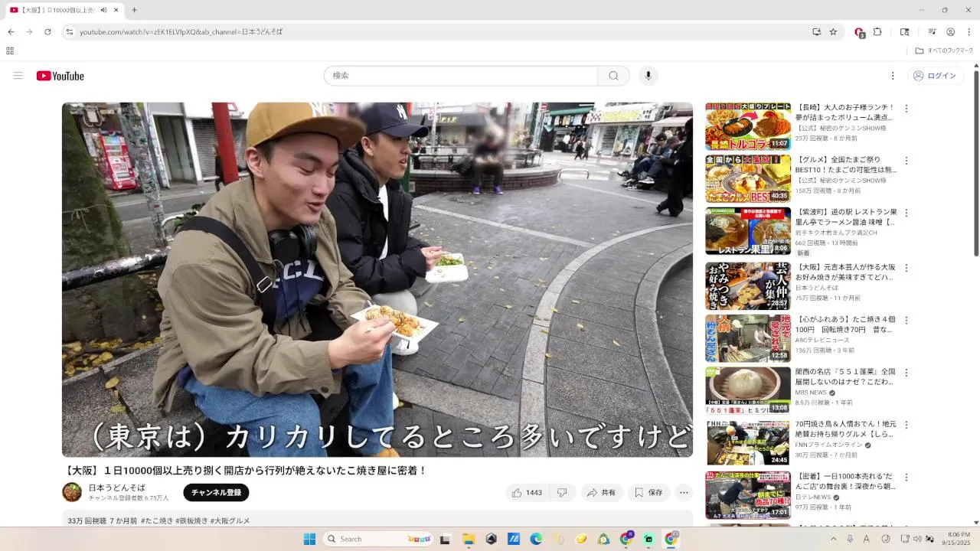This screenshot has width=980, height=551.
Task: Mute the tab via speaker icon on tab
Action: 103,10
